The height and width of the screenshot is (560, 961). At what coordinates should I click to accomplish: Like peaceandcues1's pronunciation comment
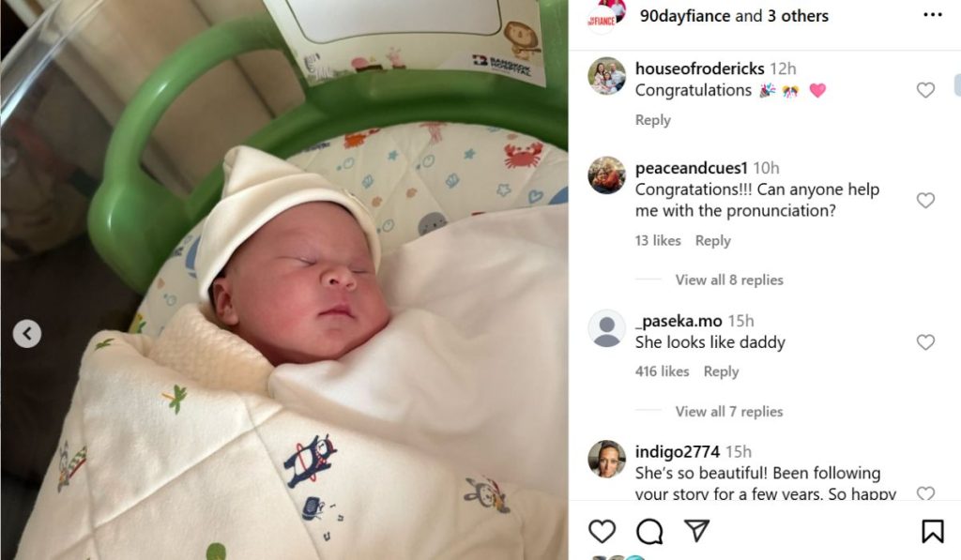coord(925,201)
